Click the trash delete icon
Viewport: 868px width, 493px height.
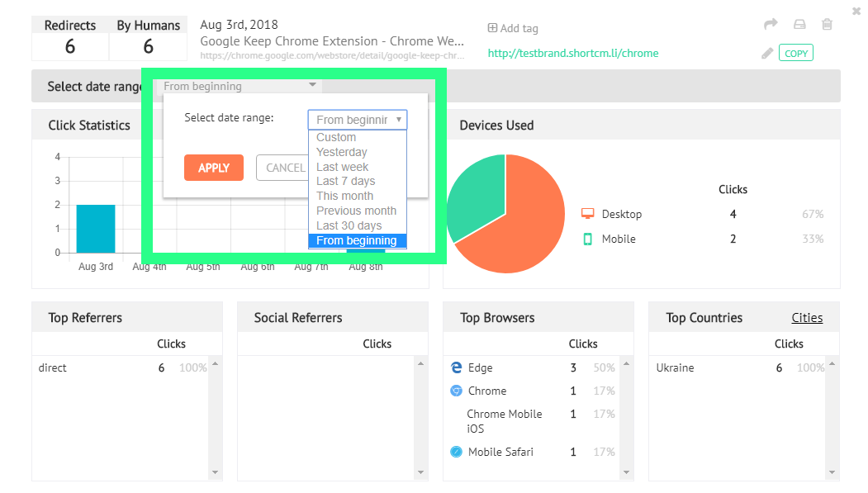pos(827,24)
